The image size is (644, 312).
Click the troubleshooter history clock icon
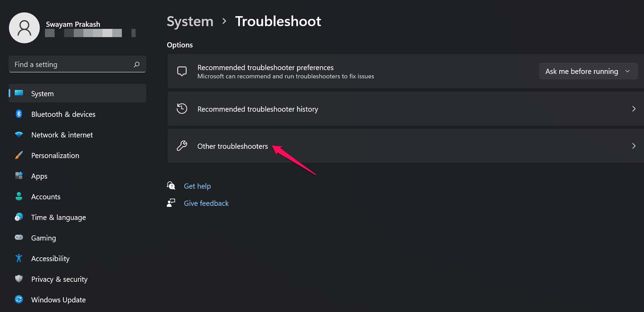pos(182,109)
